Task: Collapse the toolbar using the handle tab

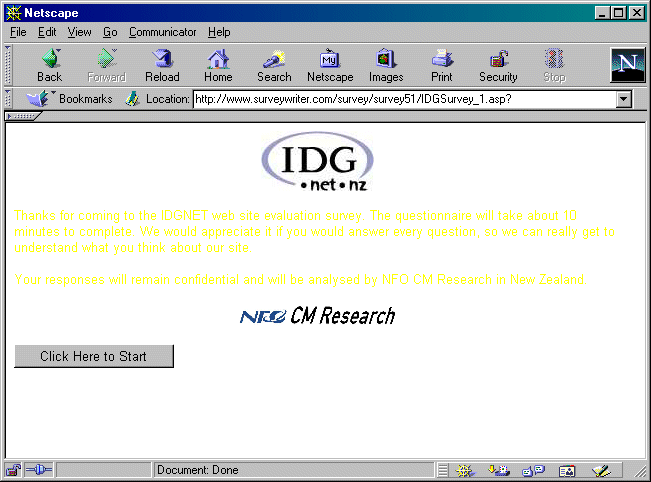Action: click(22, 116)
